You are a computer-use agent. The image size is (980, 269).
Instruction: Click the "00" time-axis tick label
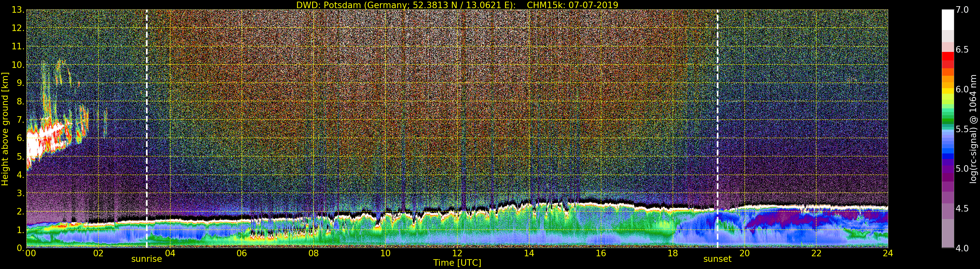(30, 253)
